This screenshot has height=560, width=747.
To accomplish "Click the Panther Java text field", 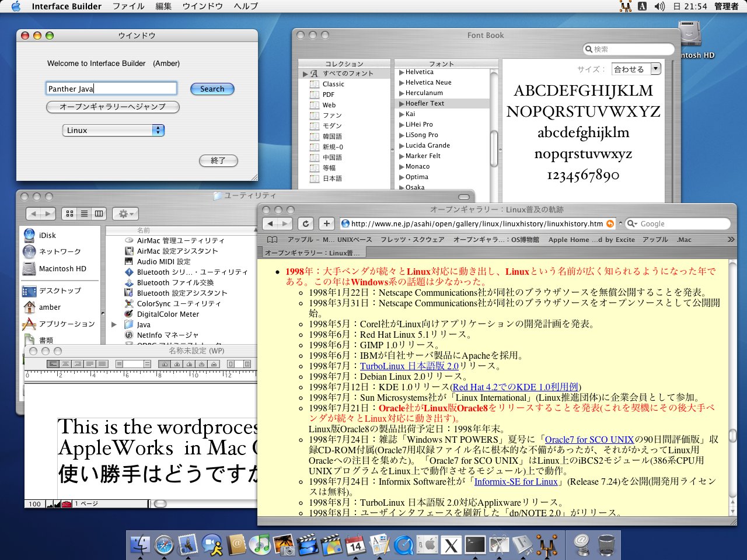I will [111, 89].
